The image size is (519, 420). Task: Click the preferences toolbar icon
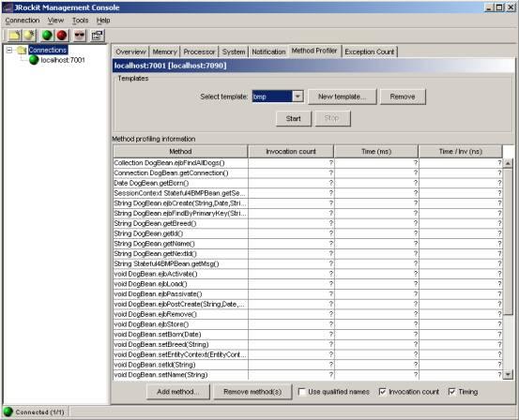coord(97,35)
